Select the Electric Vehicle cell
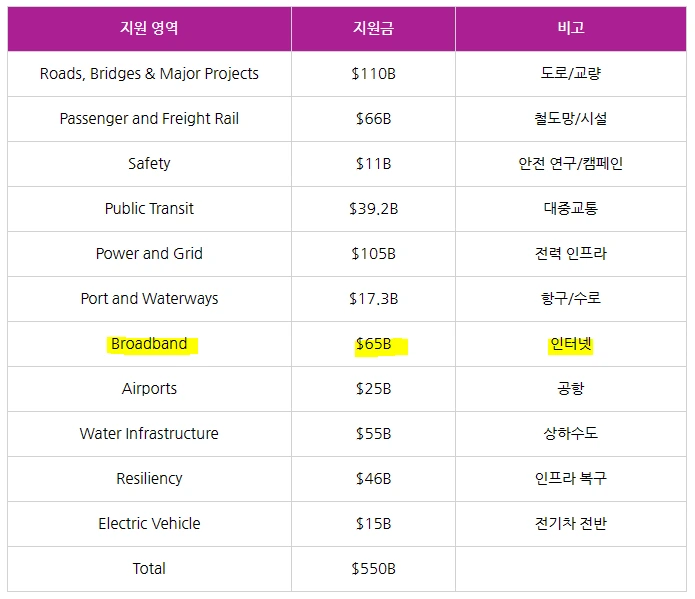695x599 pixels. point(149,524)
